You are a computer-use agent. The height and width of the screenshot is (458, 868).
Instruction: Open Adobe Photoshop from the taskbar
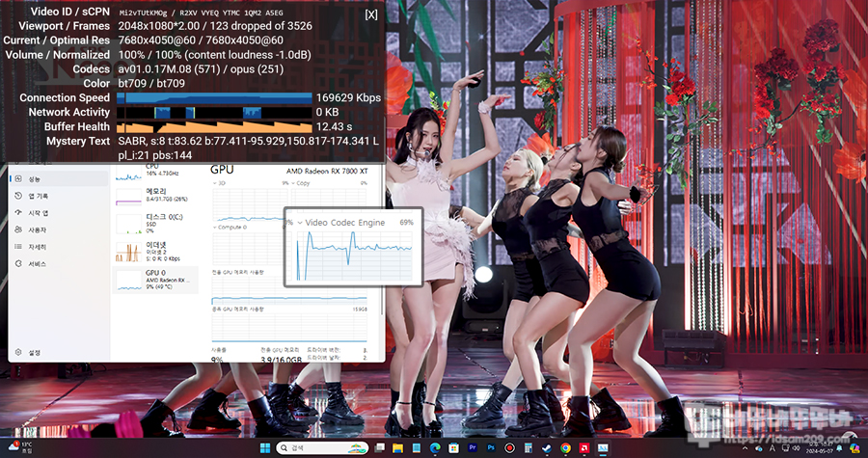coord(491,447)
